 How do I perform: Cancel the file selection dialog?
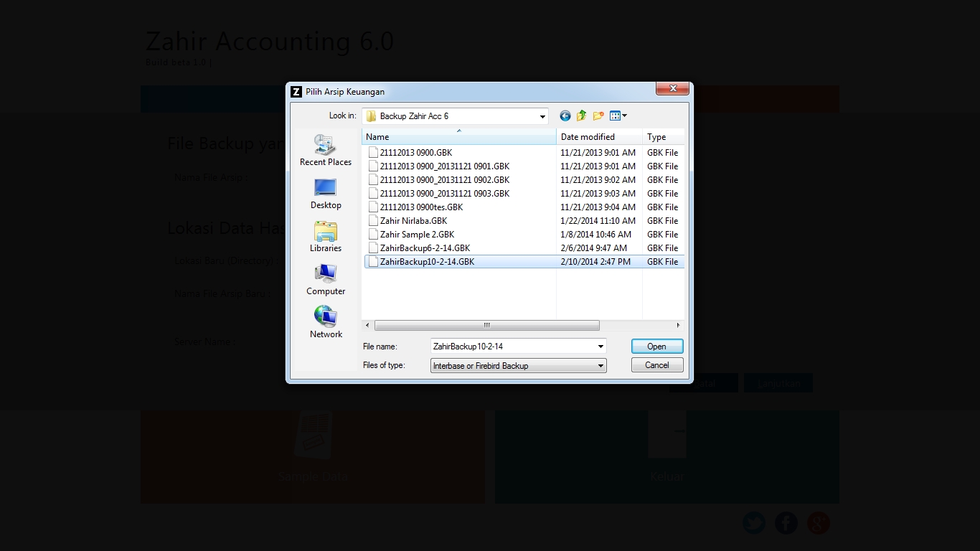(657, 365)
